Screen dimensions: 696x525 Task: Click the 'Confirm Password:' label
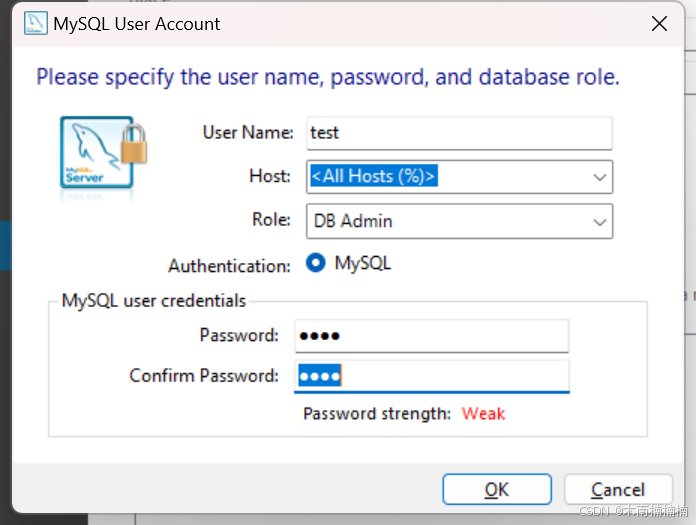coord(204,376)
